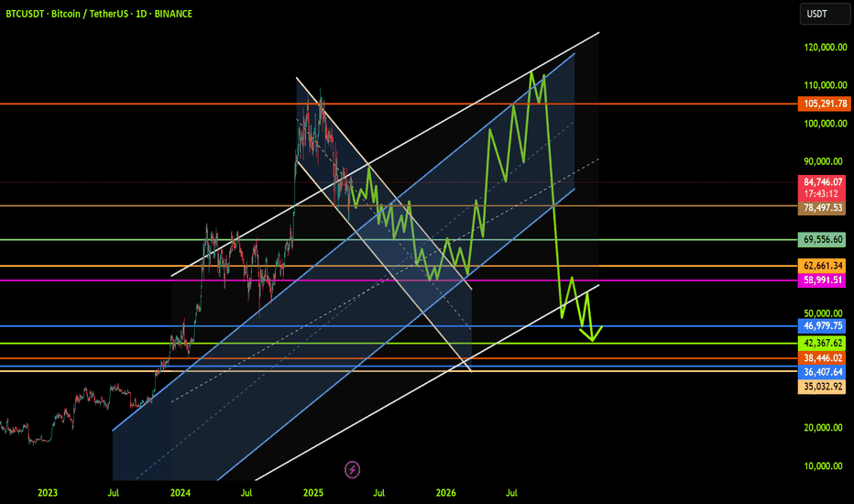Select the 105,291.78 orange price label
Image resolution: width=854 pixels, height=504 pixels.
tap(824, 104)
